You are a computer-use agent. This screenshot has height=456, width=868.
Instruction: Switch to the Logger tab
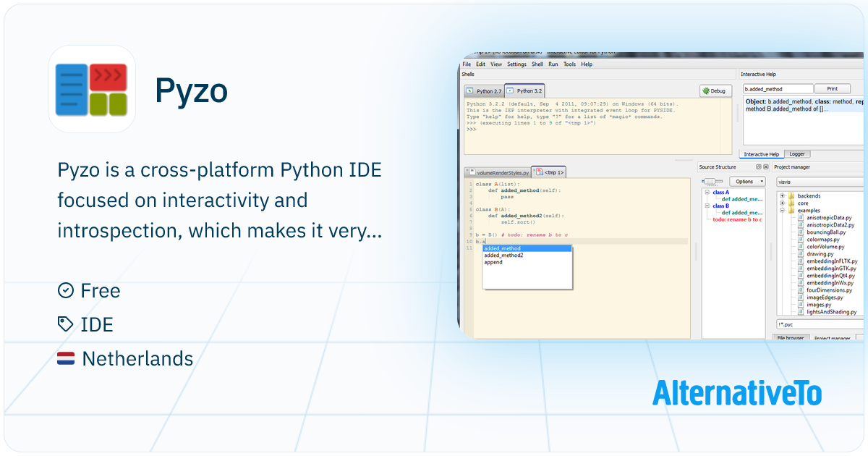799,154
